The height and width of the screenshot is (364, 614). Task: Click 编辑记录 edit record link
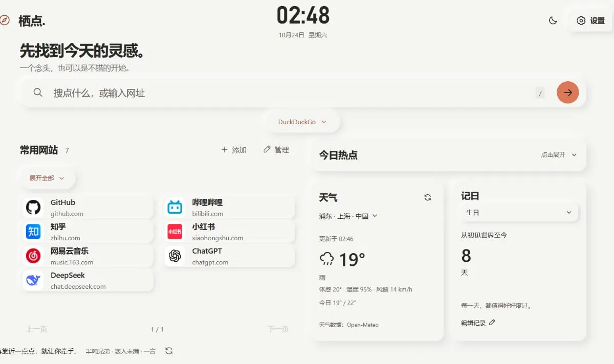[x=478, y=323]
